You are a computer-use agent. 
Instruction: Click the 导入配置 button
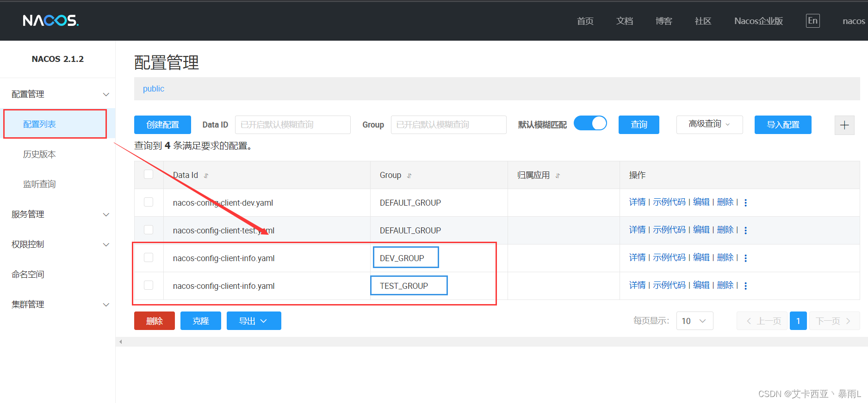pyautogui.click(x=783, y=125)
